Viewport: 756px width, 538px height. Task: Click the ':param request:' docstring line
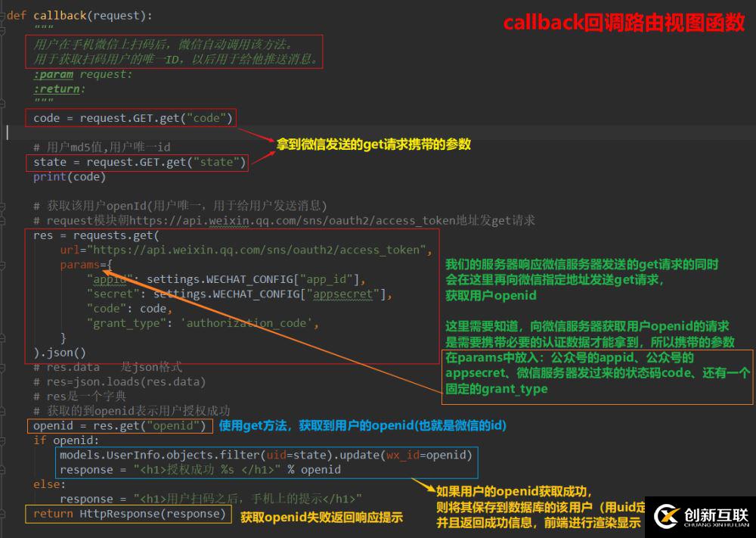click(x=82, y=74)
